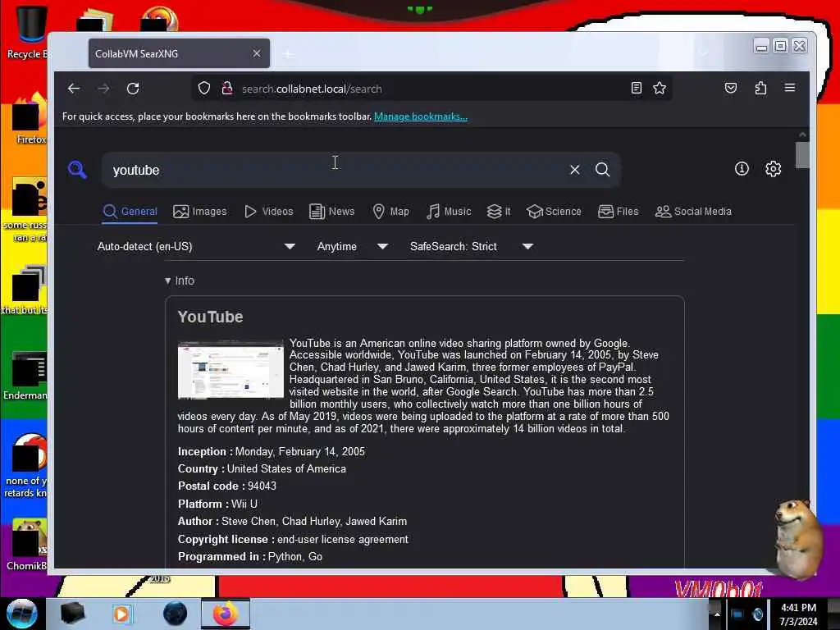
Task: Open the Firefox hamburger menu
Action: click(x=790, y=88)
